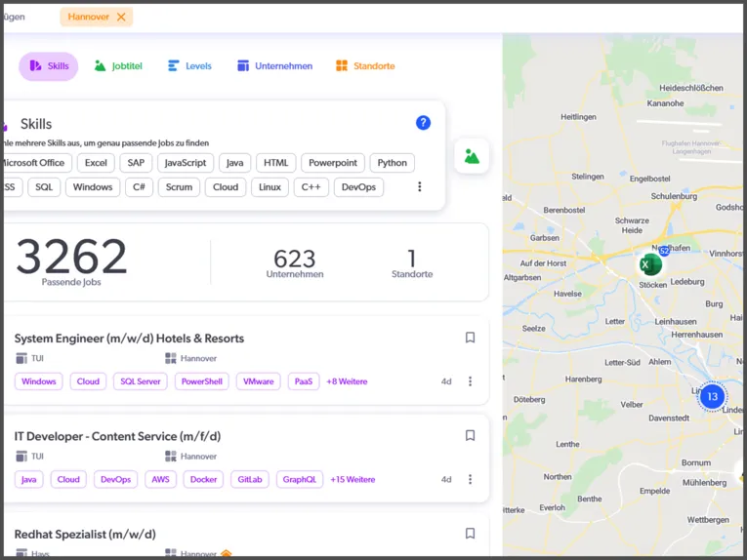
Task: Open options menu for System Engineer job
Action: [470, 381]
